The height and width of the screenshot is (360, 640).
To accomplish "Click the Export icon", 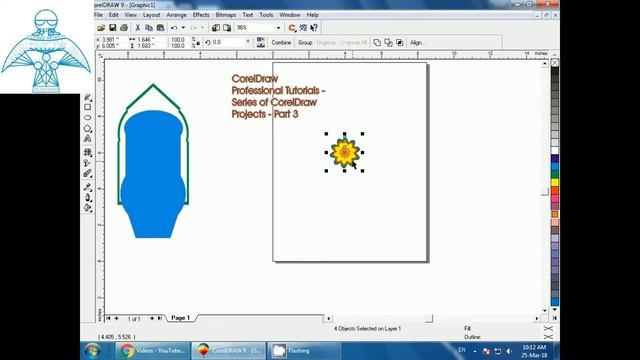I will (227, 28).
